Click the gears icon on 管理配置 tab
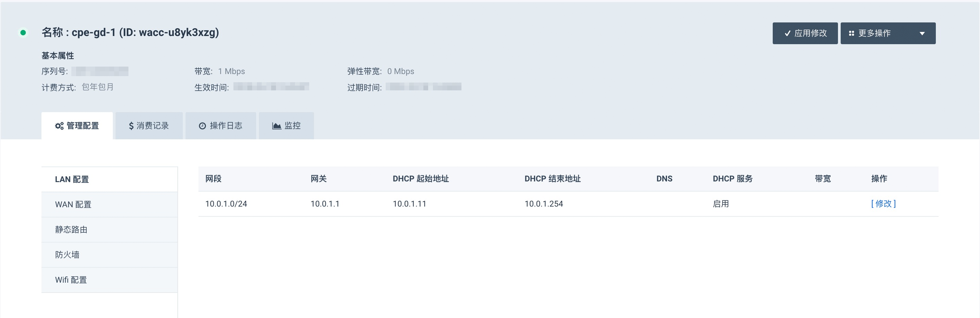 (59, 126)
